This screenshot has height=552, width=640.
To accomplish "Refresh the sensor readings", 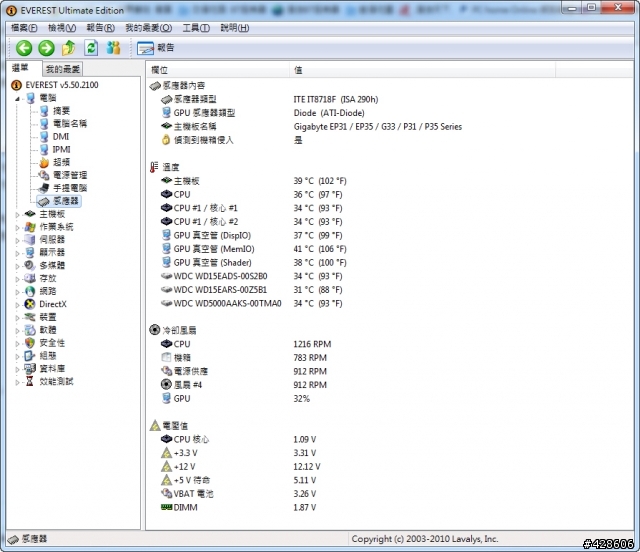I will [x=91, y=48].
